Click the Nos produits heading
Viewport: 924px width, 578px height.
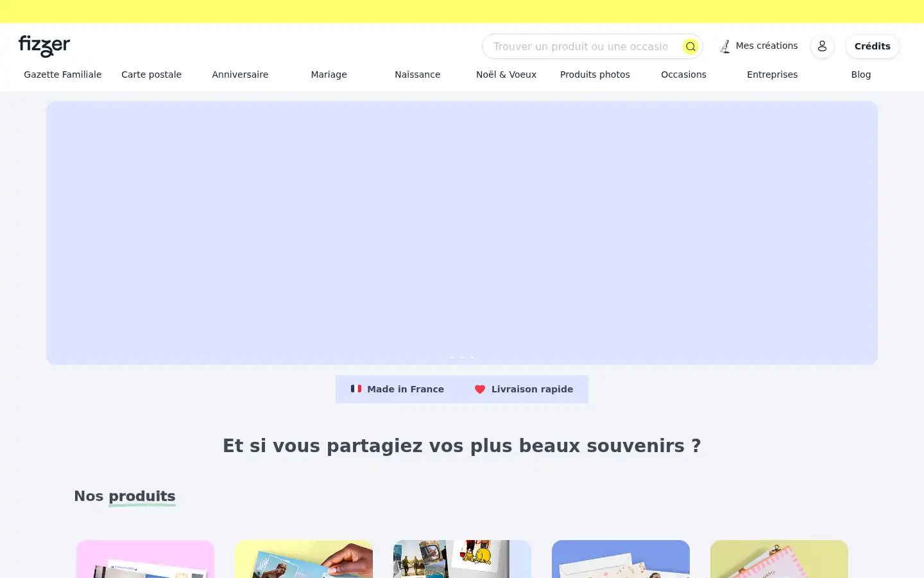[x=124, y=496]
